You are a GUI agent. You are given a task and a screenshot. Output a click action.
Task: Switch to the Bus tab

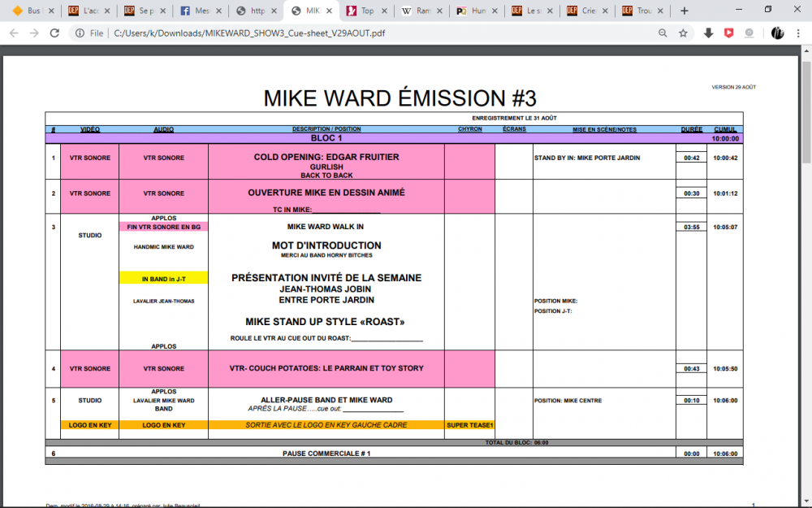tap(29, 11)
